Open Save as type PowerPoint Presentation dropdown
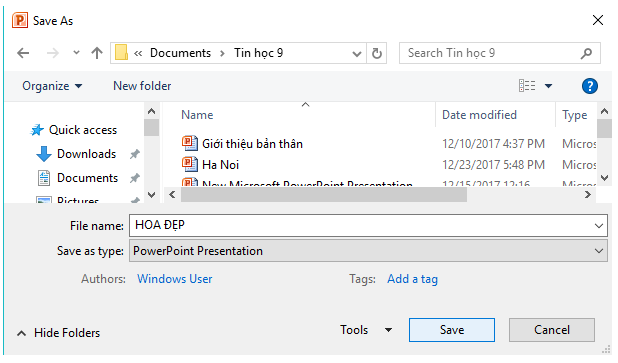618x363 pixels. [368, 251]
